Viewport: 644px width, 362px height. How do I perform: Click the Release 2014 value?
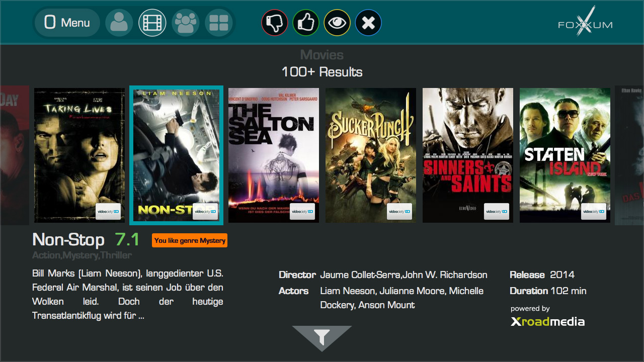pyautogui.click(x=562, y=275)
